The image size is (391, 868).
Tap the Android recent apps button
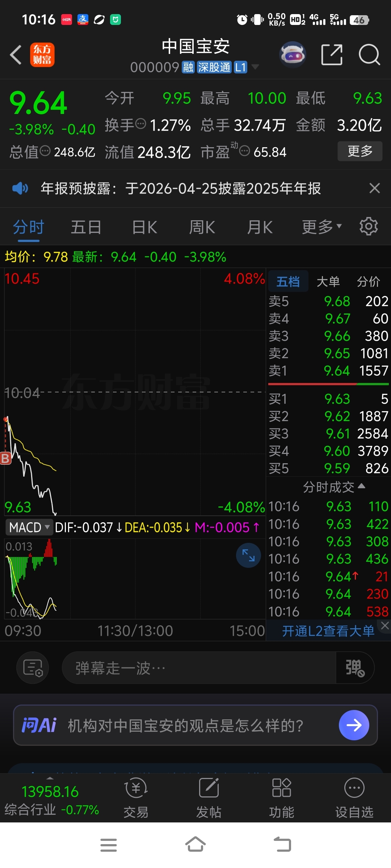pyautogui.click(x=108, y=845)
